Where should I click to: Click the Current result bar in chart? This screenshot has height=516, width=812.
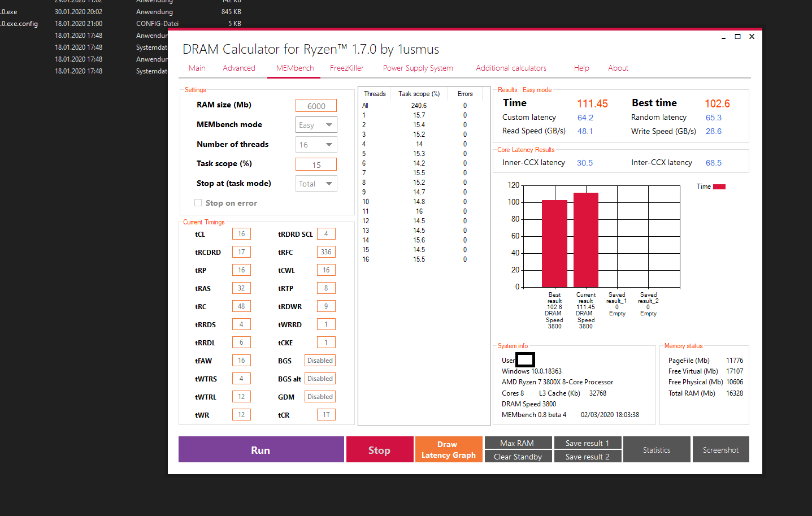pyautogui.click(x=586, y=240)
